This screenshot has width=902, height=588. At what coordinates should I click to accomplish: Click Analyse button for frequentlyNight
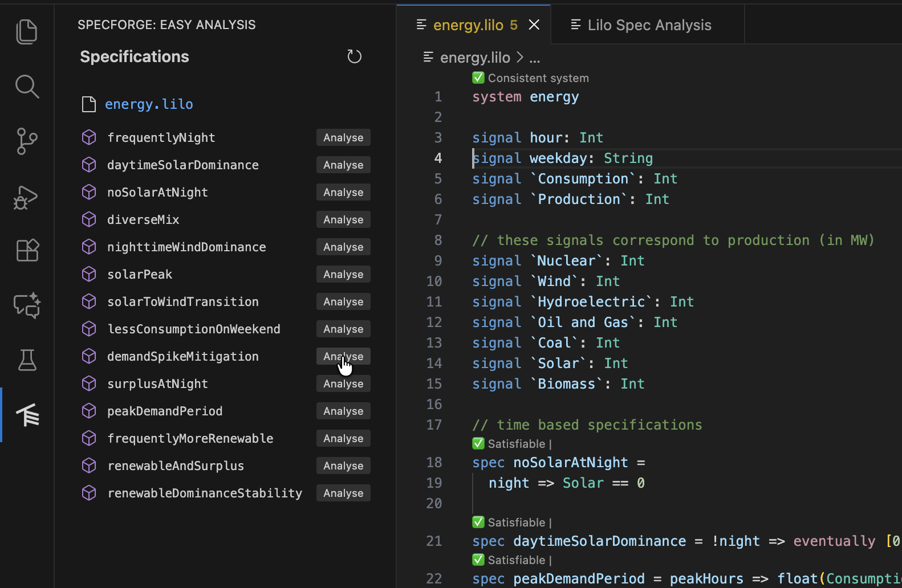click(x=343, y=138)
